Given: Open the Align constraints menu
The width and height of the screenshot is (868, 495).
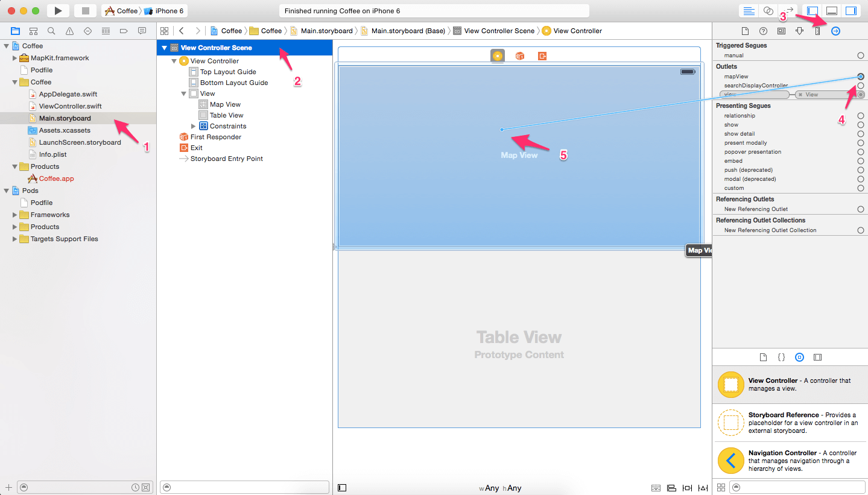Looking at the screenshot, I should coord(671,488).
